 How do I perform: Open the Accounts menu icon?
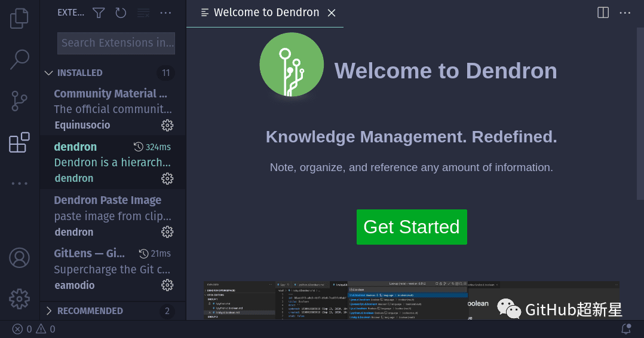(x=19, y=258)
